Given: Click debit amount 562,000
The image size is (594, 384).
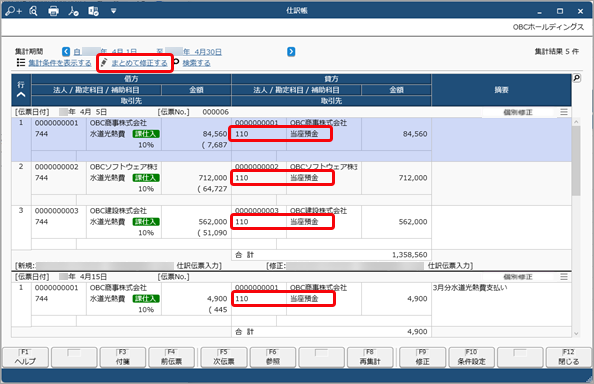Looking at the screenshot, I should click(213, 222).
